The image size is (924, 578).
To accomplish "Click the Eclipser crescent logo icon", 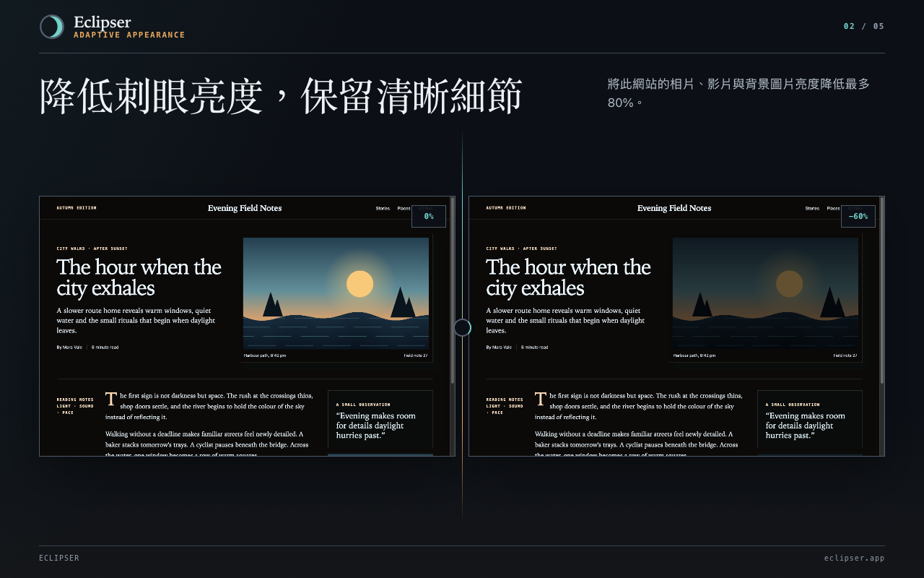I will 51,27.
